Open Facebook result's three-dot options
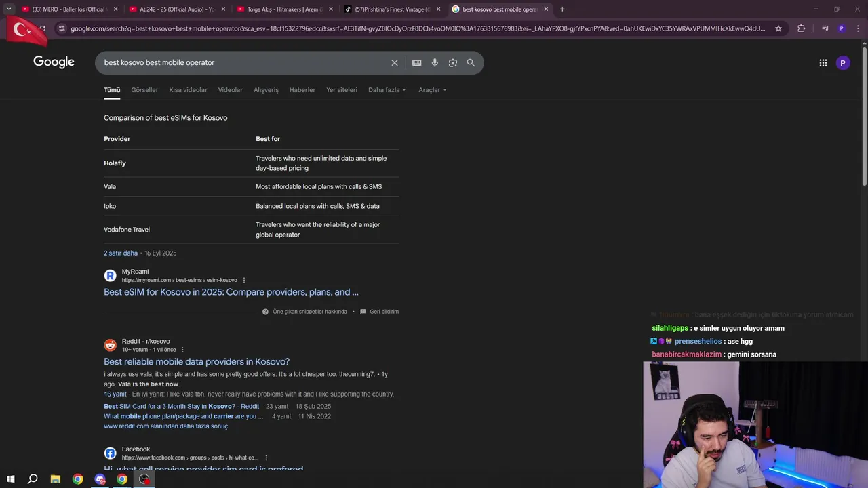Image resolution: width=868 pixels, height=488 pixels. (266, 457)
